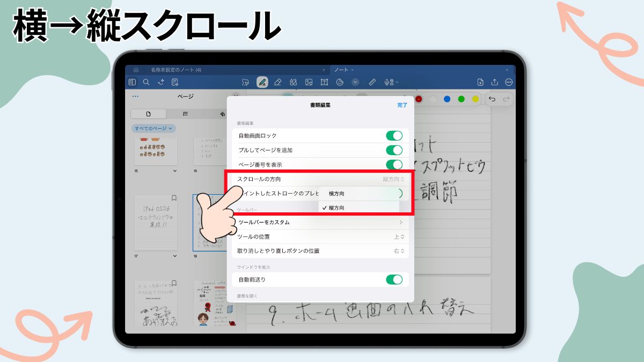
Task: Open the Image insertion tool
Action: pyautogui.click(x=310, y=82)
